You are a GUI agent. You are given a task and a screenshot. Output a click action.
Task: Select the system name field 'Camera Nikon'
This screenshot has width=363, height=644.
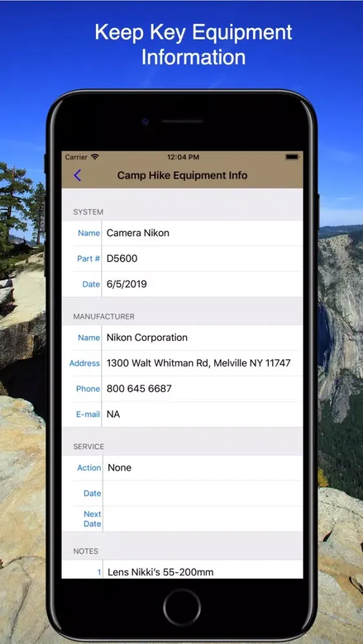tap(202, 233)
